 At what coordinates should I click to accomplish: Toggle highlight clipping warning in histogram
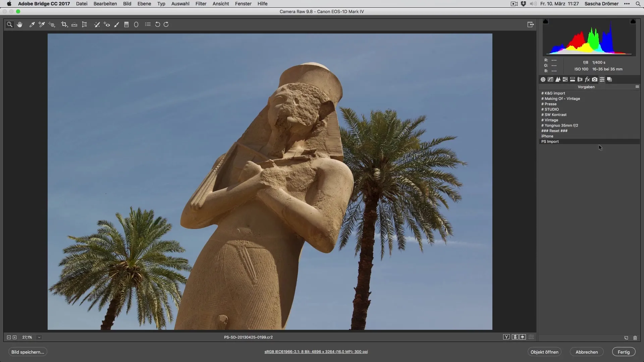[633, 22]
